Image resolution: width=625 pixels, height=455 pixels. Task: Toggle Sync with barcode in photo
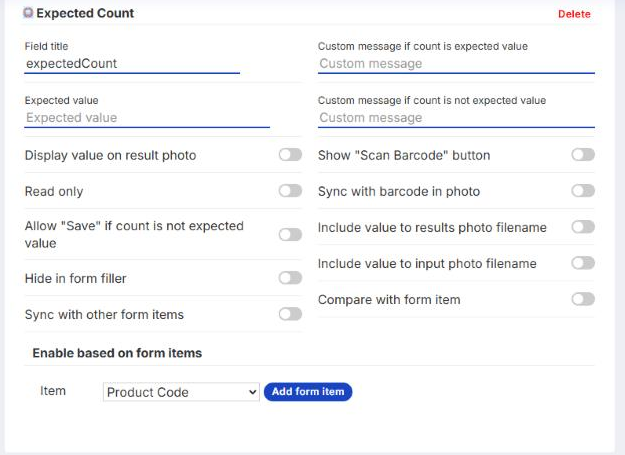pyautogui.click(x=583, y=191)
